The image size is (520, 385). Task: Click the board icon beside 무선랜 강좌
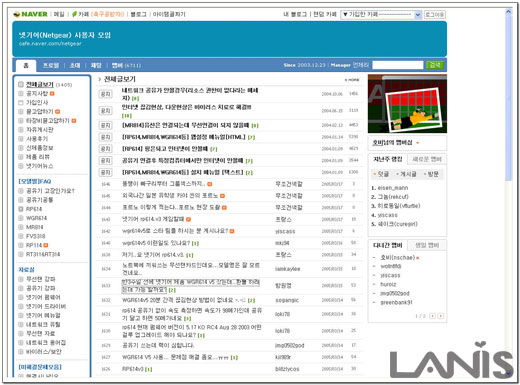[21, 279]
